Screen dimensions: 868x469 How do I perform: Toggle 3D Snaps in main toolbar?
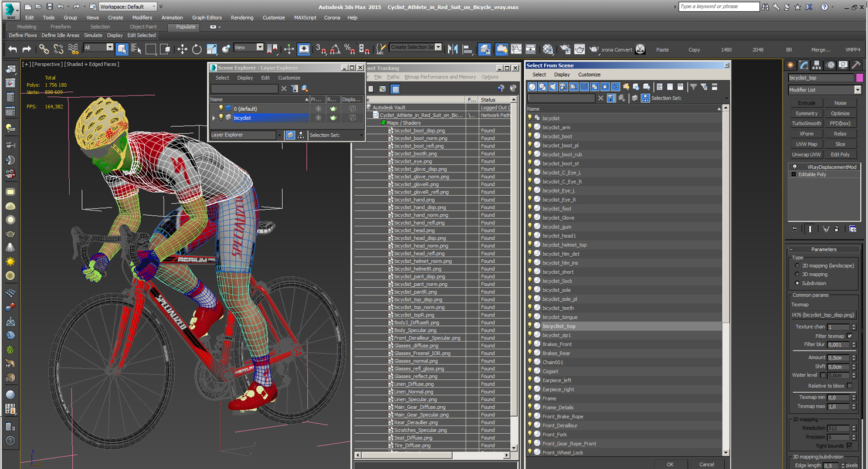coord(321,49)
